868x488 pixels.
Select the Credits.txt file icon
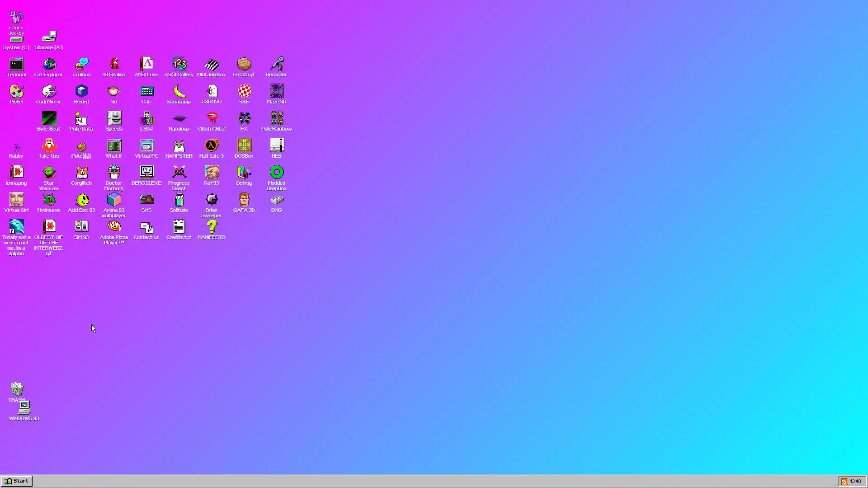179,227
